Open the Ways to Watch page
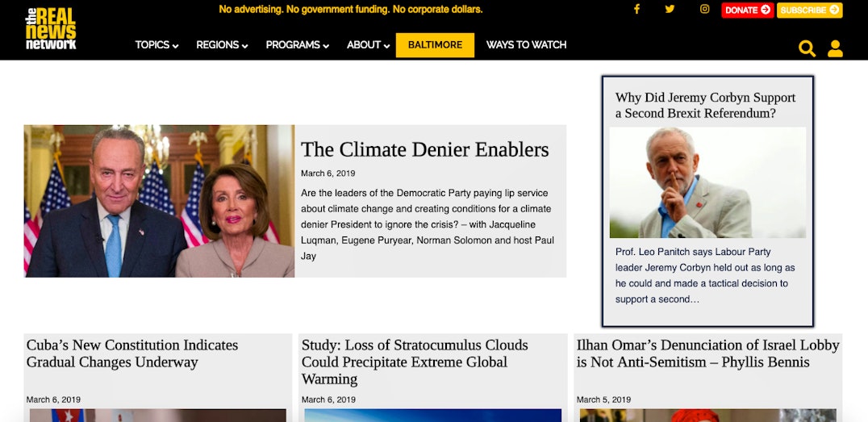The height and width of the screenshot is (422, 868). pyautogui.click(x=527, y=45)
